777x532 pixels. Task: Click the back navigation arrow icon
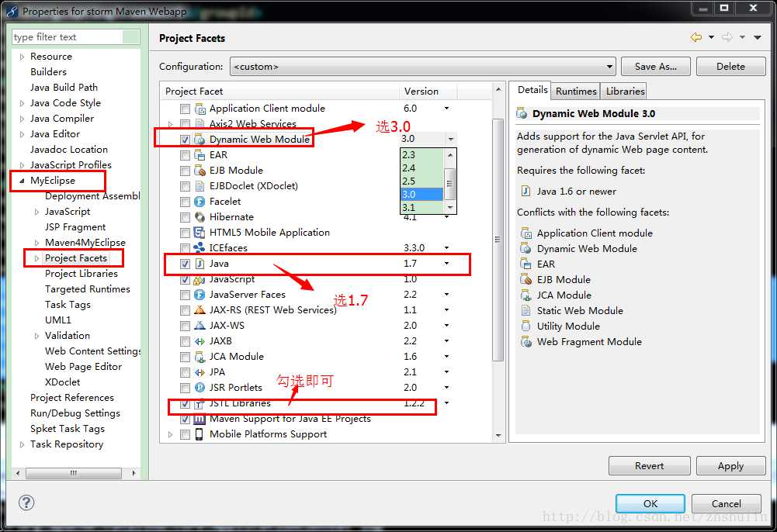coord(696,37)
